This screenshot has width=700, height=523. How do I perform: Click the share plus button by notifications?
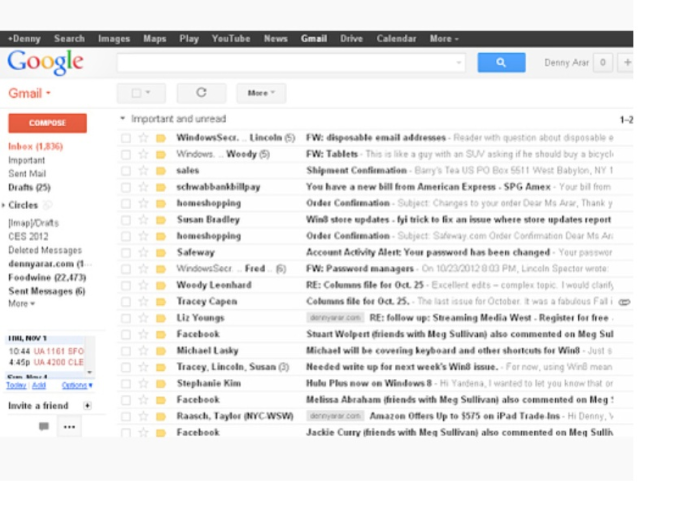(627, 62)
